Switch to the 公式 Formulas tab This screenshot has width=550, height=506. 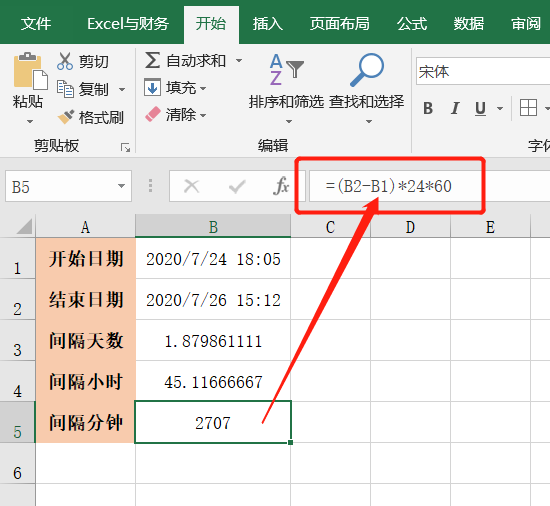point(412,24)
